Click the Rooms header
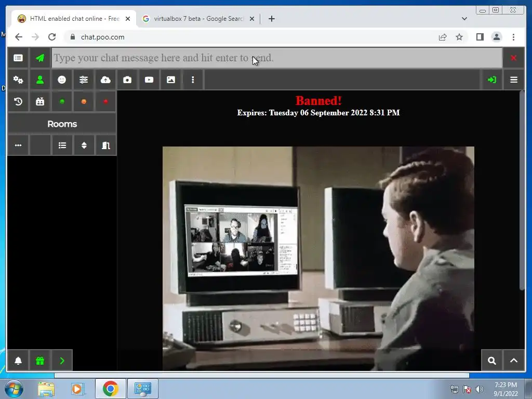The width and height of the screenshot is (532, 399). tap(62, 124)
